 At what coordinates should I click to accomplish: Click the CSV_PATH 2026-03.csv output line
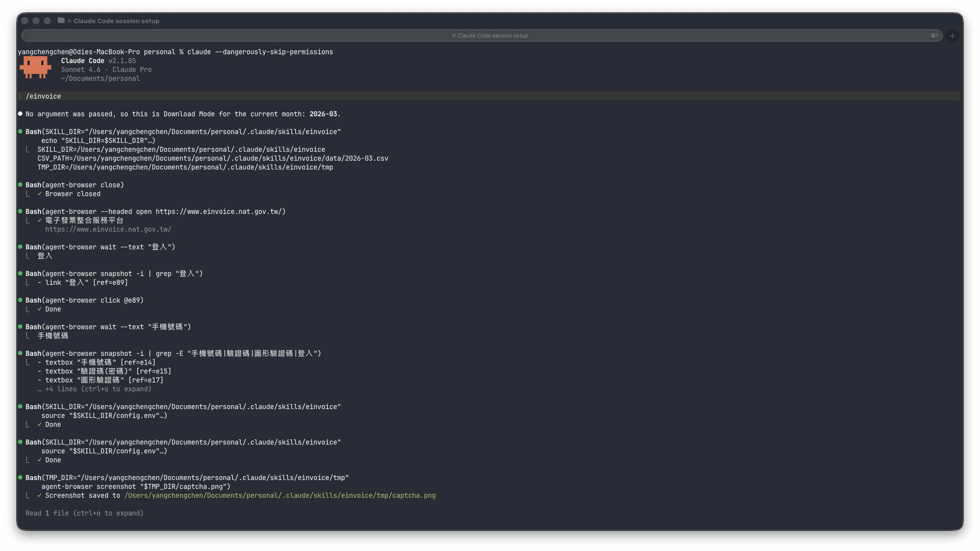click(x=212, y=158)
